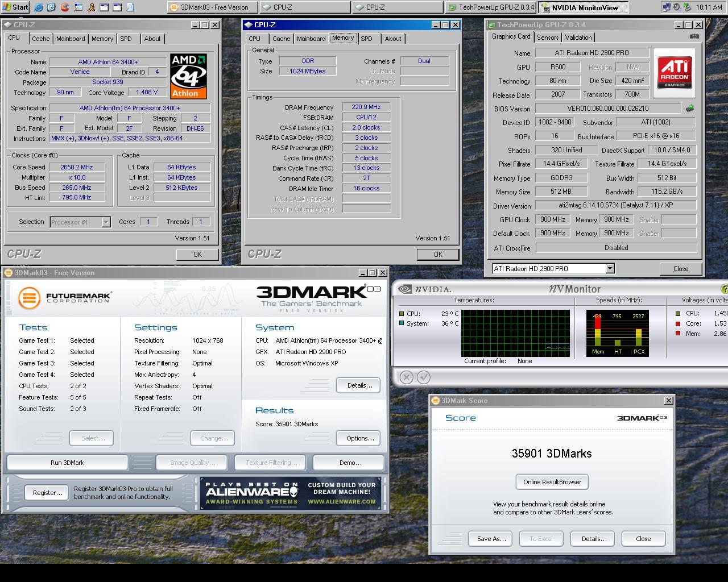Click Details... in 3DMark Score dialog
Screen dimensions: 728x582
point(594,539)
